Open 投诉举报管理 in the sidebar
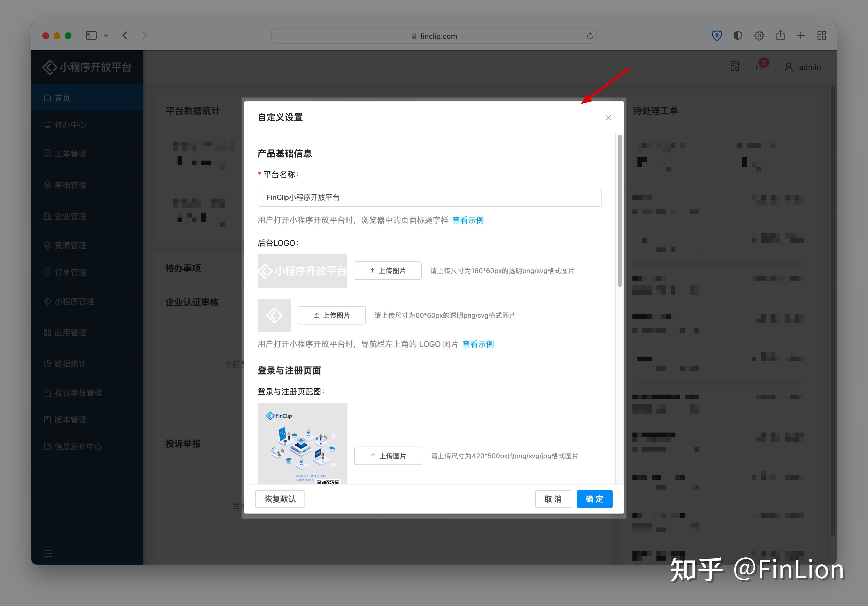The height and width of the screenshot is (606, 868). click(87, 393)
